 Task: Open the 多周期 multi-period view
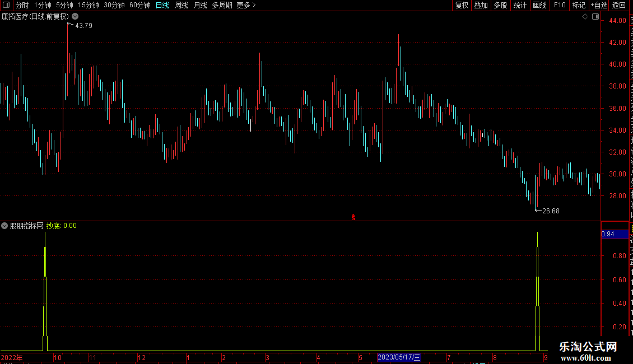tap(222, 5)
